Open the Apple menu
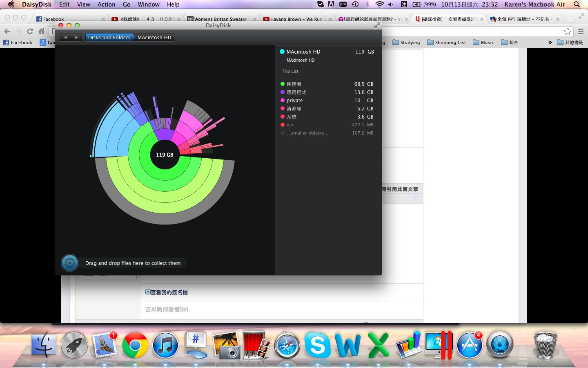 click(x=11, y=4)
